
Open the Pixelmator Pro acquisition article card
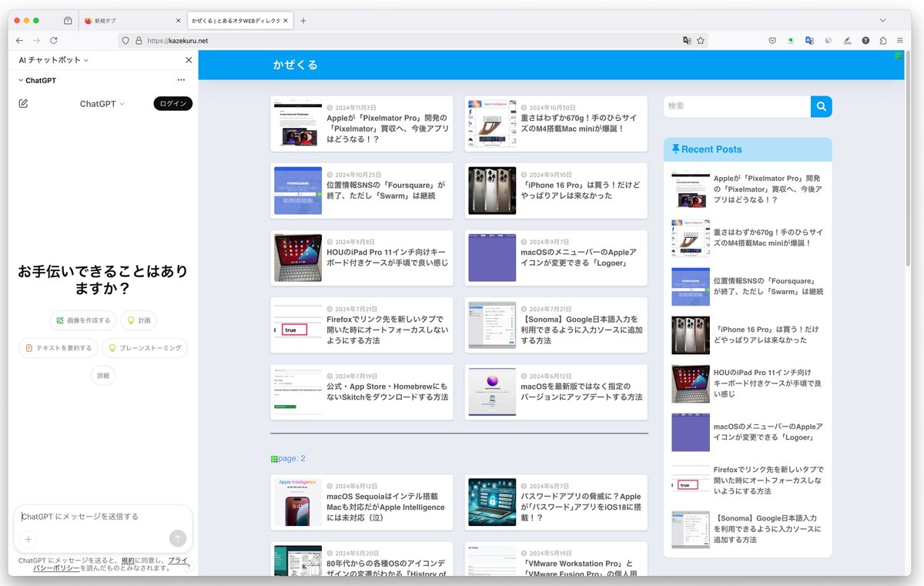(x=362, y=123)
